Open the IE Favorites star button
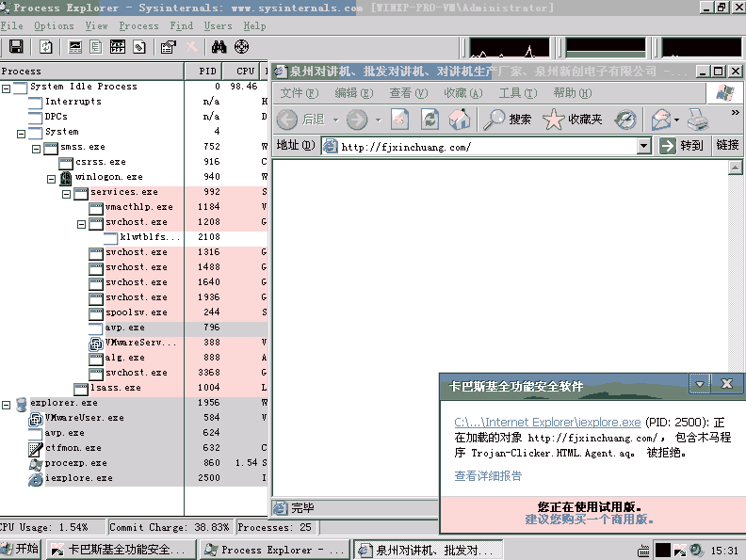The image size is (746, 560). (573, 120)
